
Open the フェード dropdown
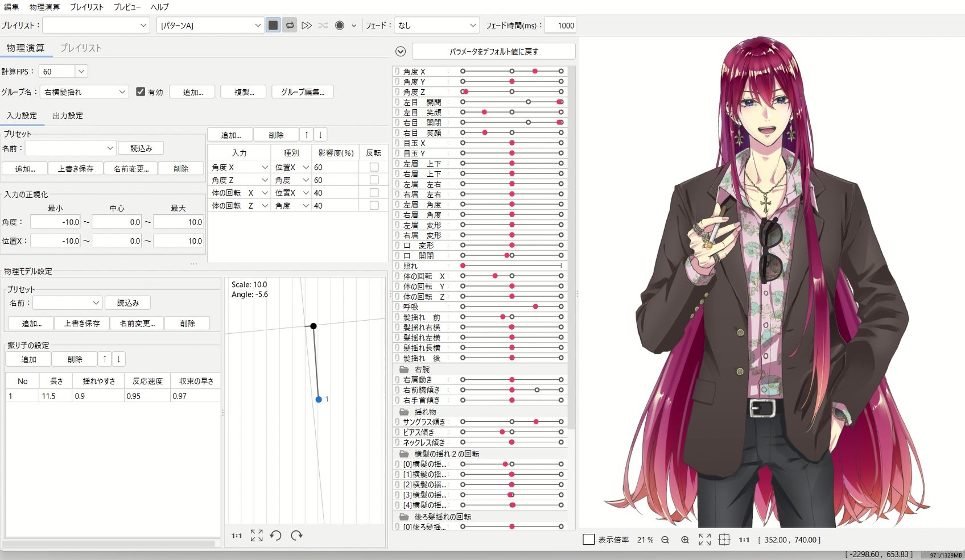(436, 26)
